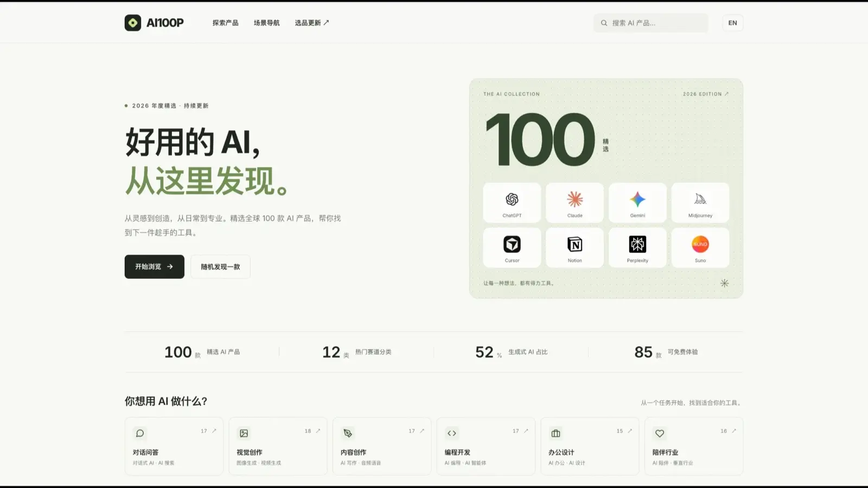Open the 陪伴行业 category card title
This screenshot has width=868, height=488.
click(x=665, y=452)
